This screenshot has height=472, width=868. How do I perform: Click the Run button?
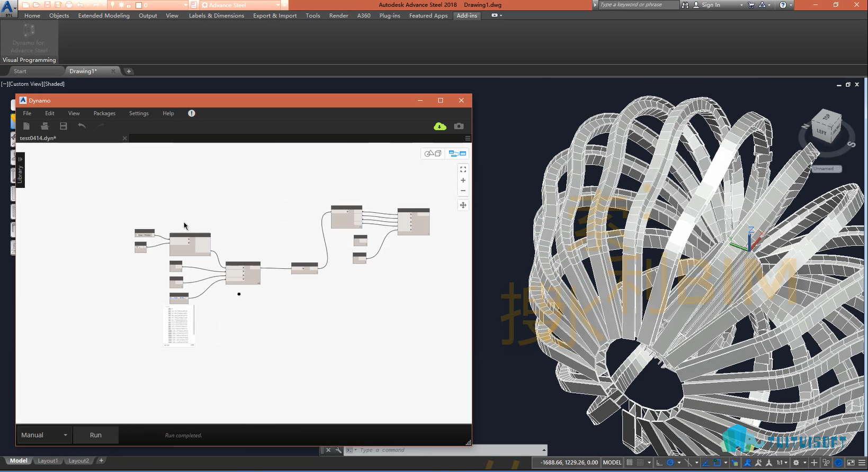tap(95, 435)
